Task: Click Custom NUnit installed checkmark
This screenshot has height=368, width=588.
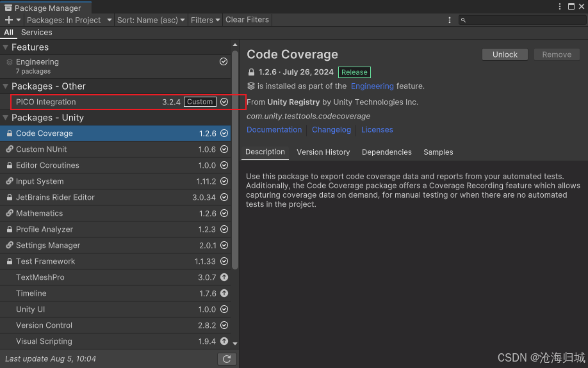Action: (224, 149)
